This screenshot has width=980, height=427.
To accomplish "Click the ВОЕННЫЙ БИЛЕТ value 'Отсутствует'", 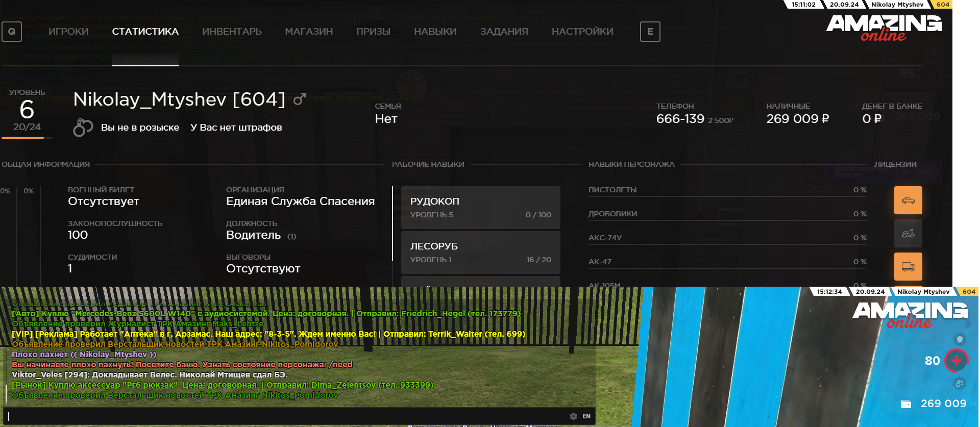I will click(104, 202).
